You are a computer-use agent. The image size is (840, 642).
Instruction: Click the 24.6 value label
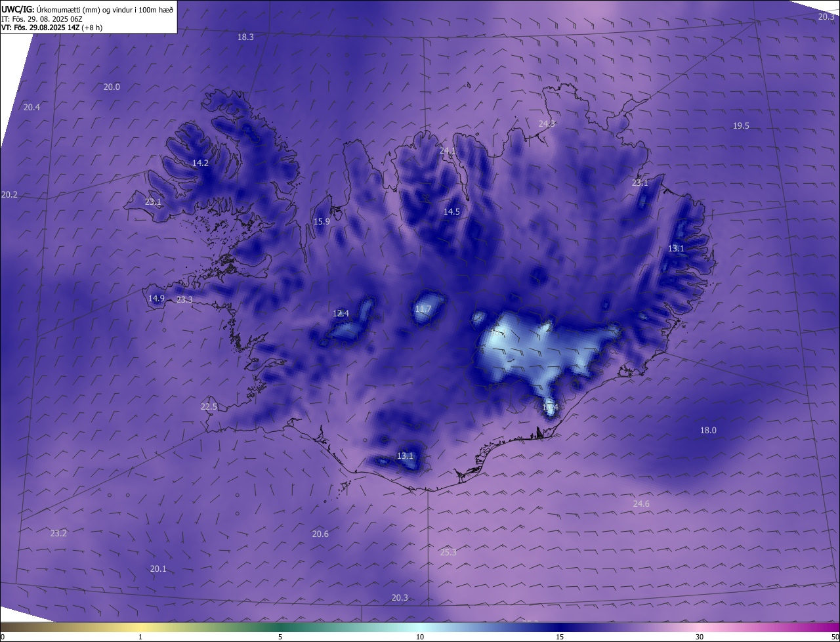pos(641,504)
